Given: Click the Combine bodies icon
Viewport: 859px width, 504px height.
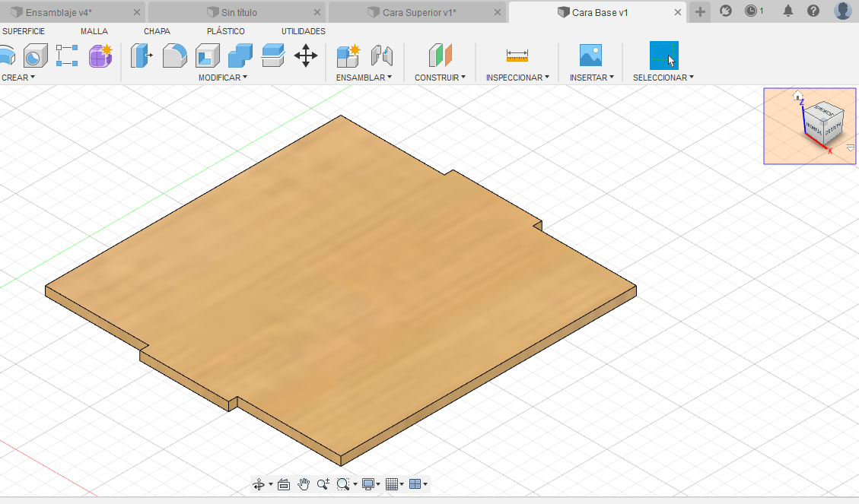Looking at the screenshot, I should (x=240, y=55).
